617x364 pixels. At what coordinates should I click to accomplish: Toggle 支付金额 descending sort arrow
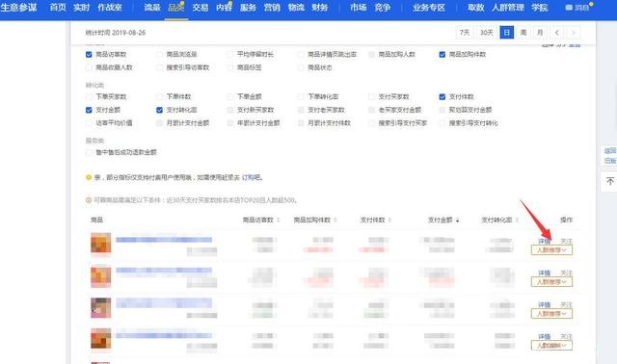[457, 221]
